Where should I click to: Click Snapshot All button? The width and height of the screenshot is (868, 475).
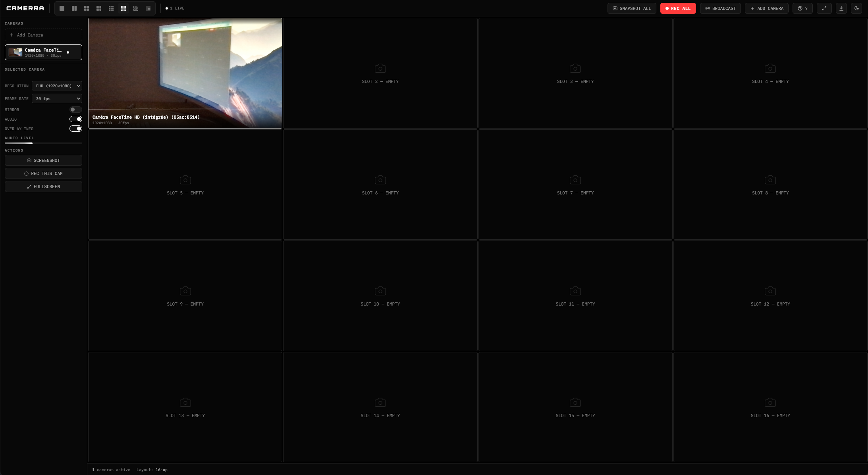(632, 8)
